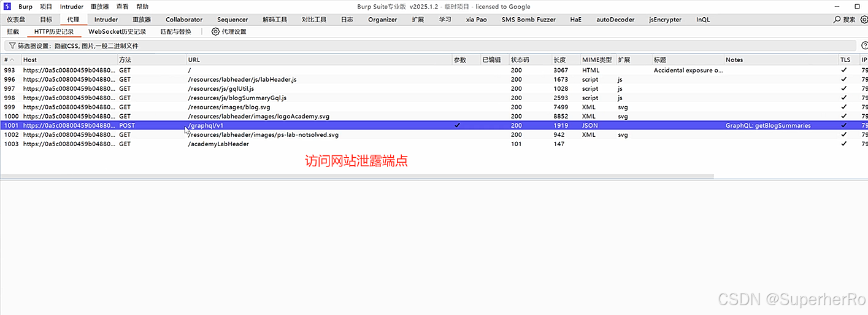The height and width of the screenshot is (315, 868).
Task: Switch to the 仪表盘 tab
Action: coord(16,20)
